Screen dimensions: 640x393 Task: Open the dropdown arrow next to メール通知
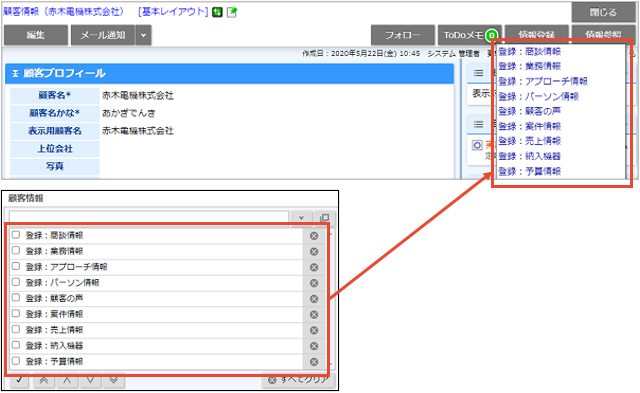[143, 35]
